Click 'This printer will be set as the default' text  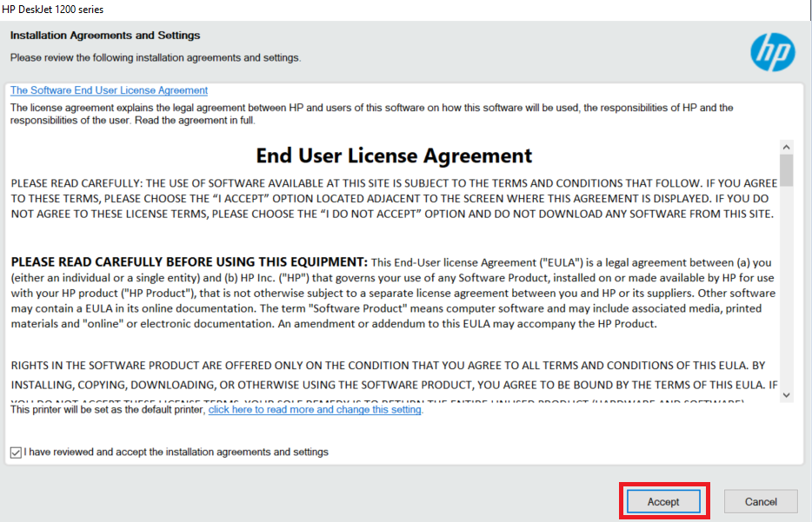108,409
